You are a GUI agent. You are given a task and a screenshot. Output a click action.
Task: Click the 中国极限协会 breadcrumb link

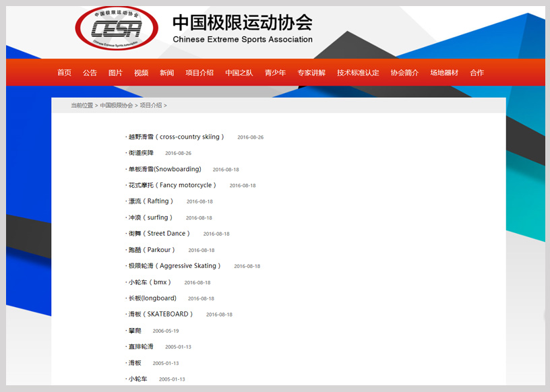tap(115, 105)
